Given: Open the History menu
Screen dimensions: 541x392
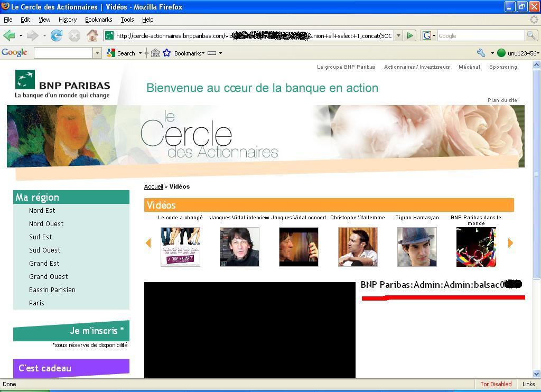Looking at the screenshot, I should (68, 20).
